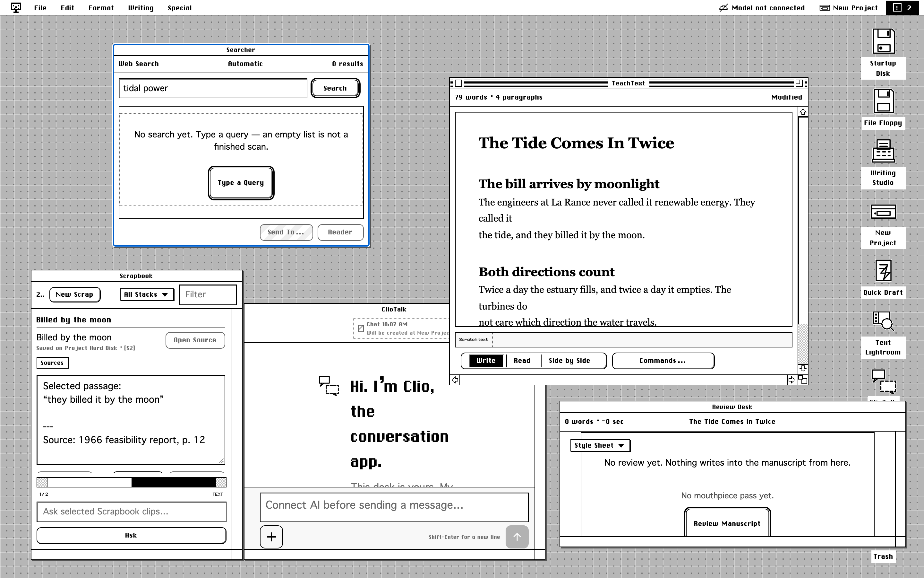Click the TeachText scroll down arrow
Viewport: 924px width, 578px height.
click(x=803, y=369)
